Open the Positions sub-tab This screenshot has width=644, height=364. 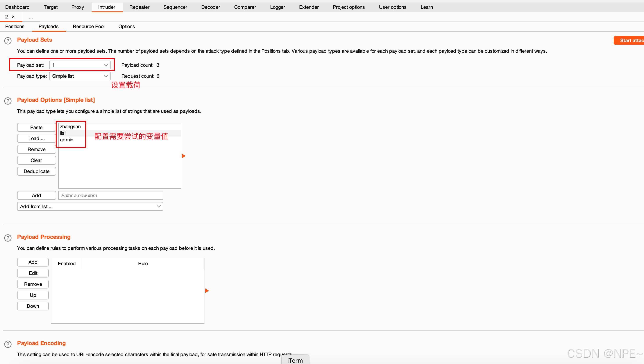tap(15, 26)
